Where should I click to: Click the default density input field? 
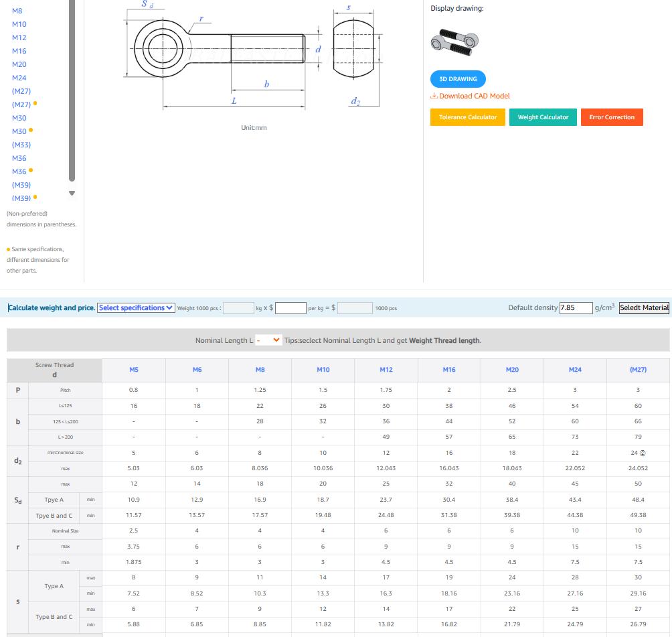tap(576, 308)
